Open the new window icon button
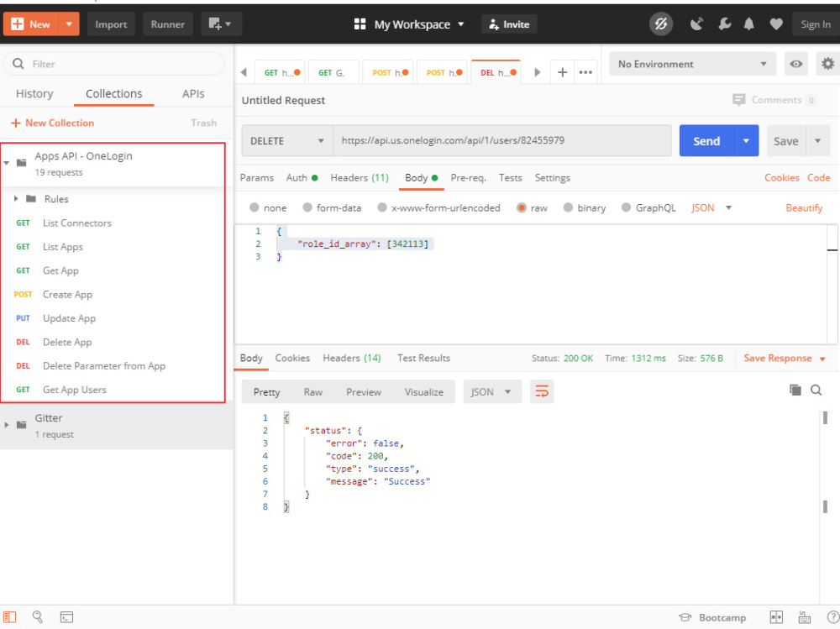The image size is (840, 629). (221, 24)
